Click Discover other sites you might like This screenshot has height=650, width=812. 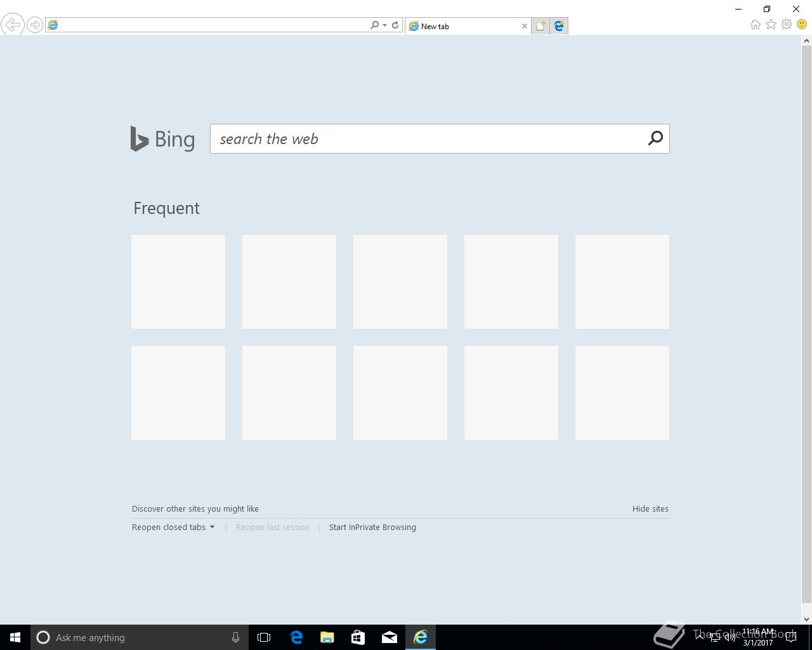pos(195,508)
